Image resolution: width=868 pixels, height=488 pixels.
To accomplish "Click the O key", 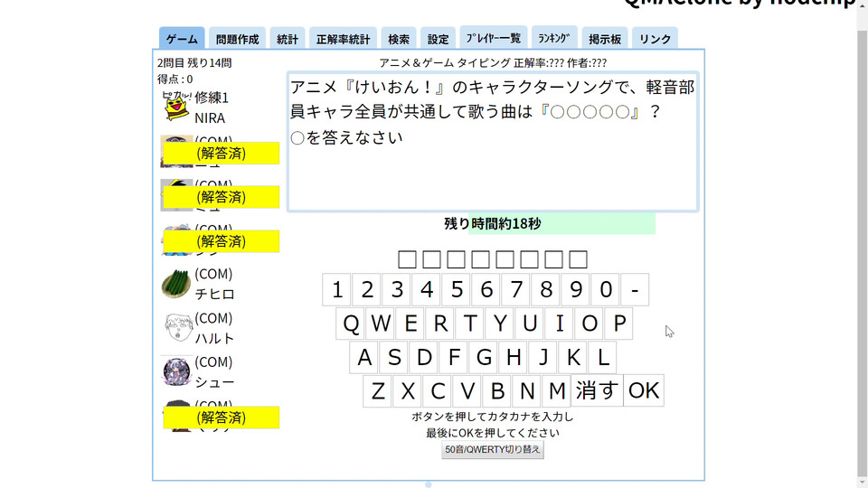I will [x=590, y=324].
